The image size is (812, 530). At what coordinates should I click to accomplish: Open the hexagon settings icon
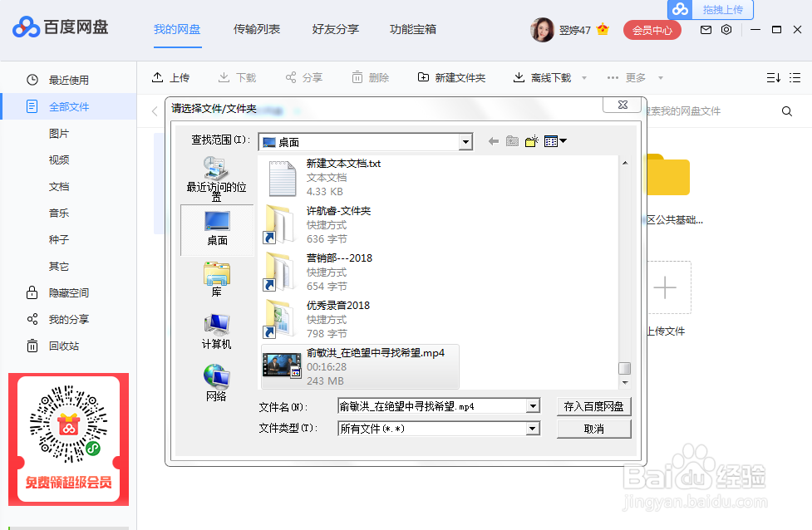(x=726, y=30)
